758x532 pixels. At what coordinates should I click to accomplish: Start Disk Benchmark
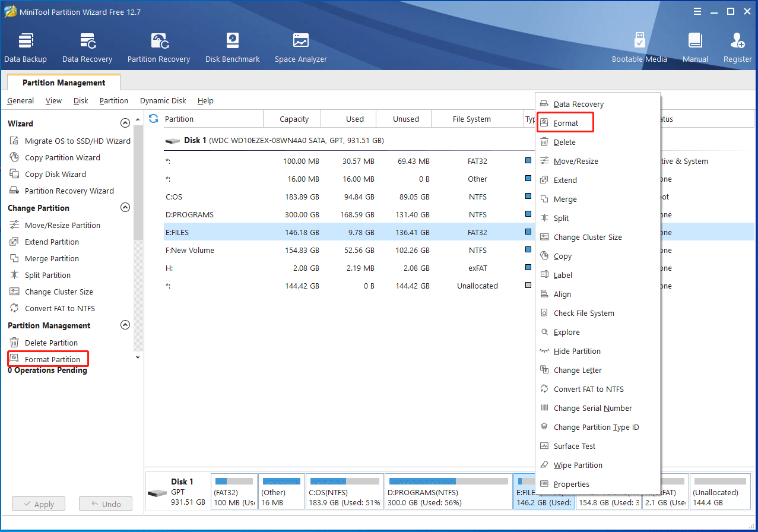coord(233,47)
